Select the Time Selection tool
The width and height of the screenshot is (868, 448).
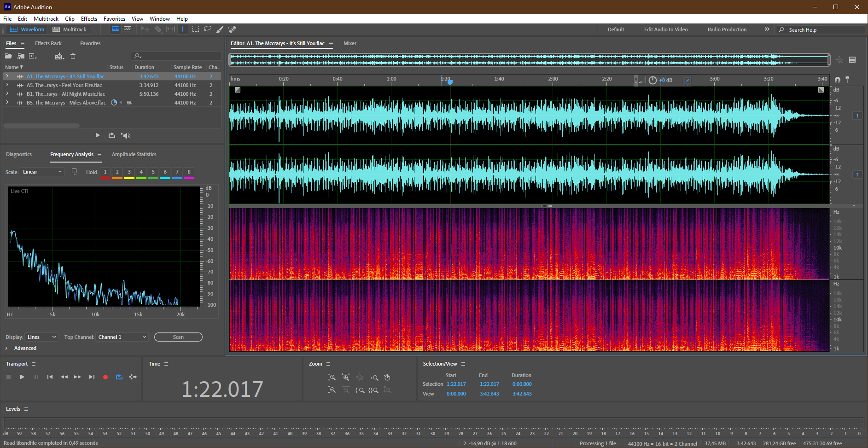(x=183, y=29)
